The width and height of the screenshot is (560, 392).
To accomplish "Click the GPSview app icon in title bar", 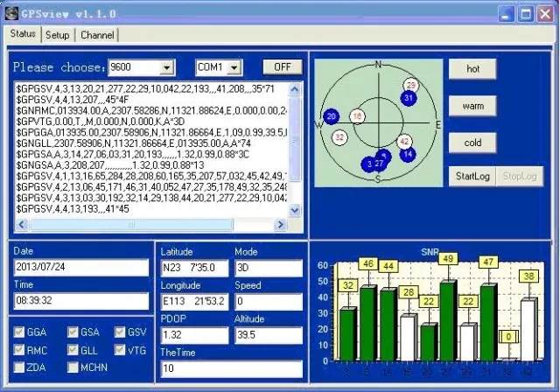I will (11, 14).
